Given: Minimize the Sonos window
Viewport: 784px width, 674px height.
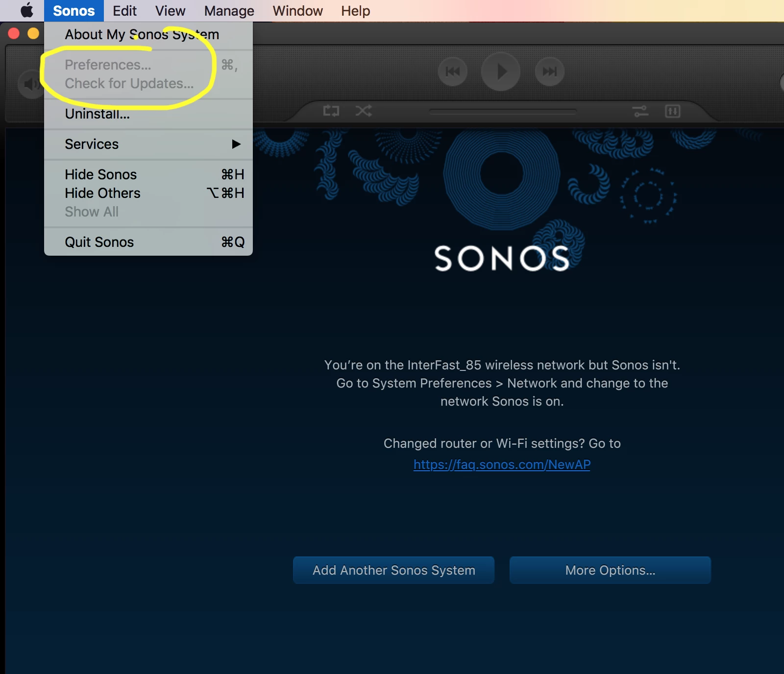Looking at the screenshot, I should click(33, 33).
